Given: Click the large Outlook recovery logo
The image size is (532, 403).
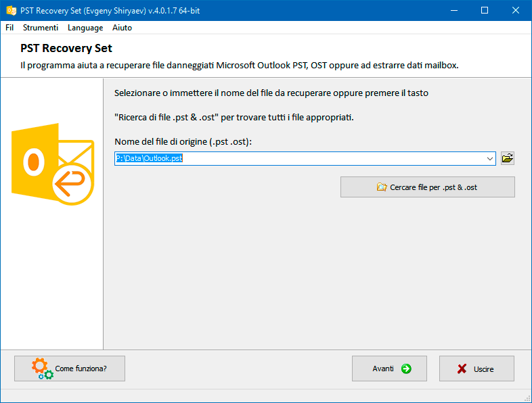Looking at the screenshot, I should coord(53,164).
